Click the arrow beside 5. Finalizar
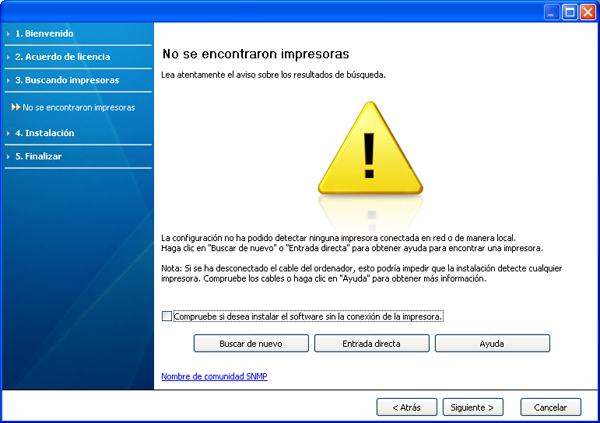 (x=8, y=157)
